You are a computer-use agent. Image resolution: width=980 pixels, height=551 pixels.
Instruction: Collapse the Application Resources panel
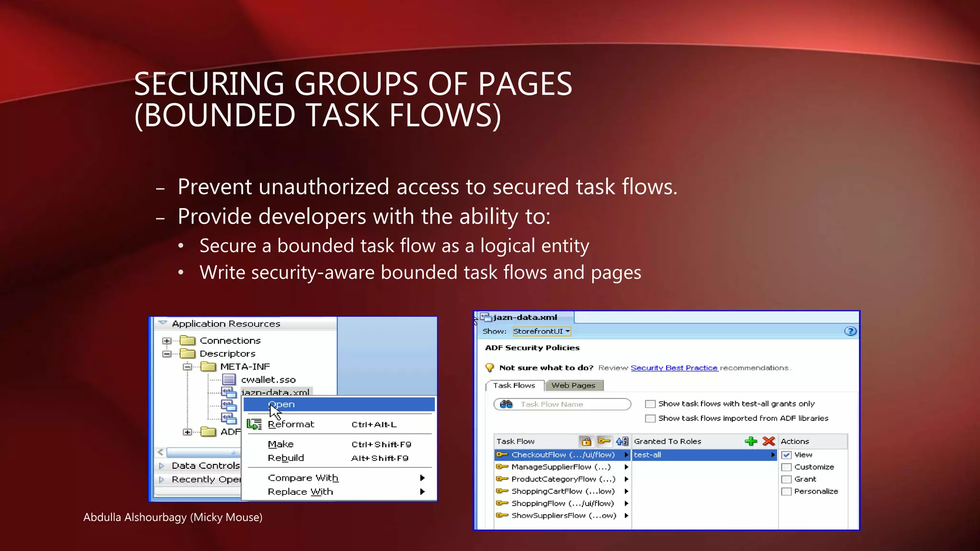point(163,323)
